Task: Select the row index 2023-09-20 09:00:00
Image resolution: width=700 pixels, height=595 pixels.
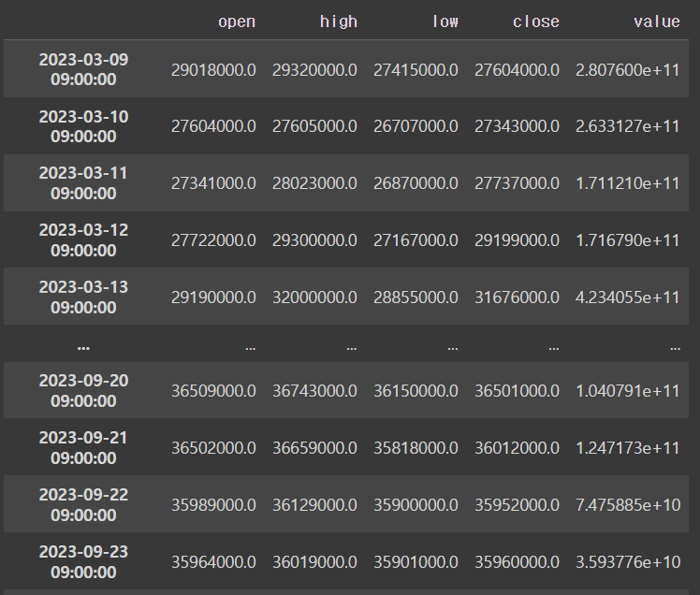Action: pos(83,390)
